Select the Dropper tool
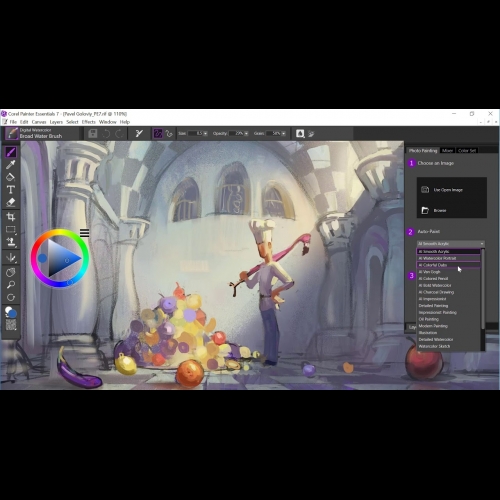The height and width of the screenshot is (500, 500). (x=11, y=164)
